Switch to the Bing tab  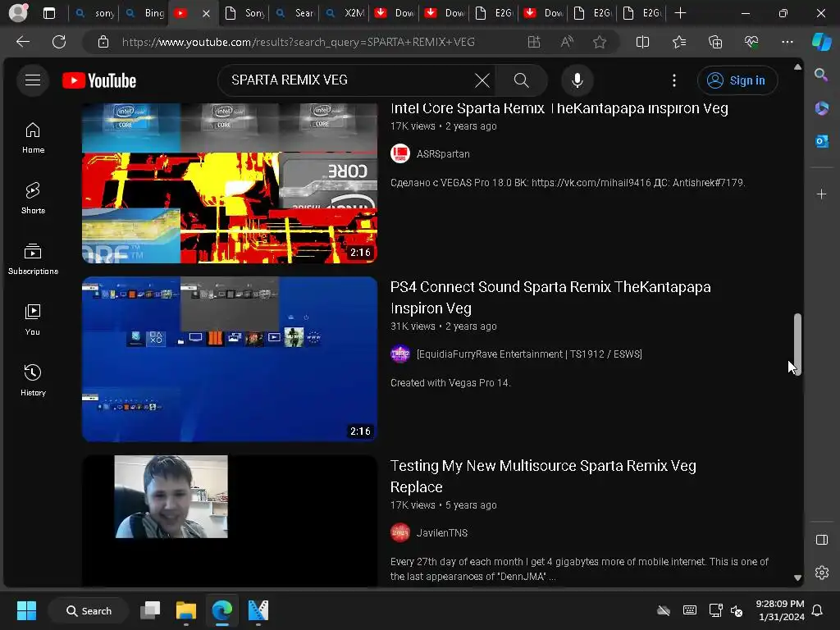coord(144,13)
